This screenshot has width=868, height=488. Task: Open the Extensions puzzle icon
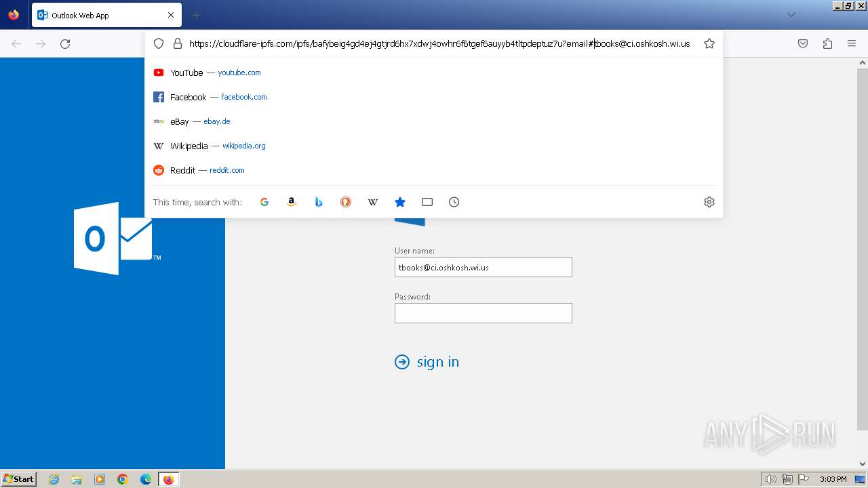pos(827,43)
